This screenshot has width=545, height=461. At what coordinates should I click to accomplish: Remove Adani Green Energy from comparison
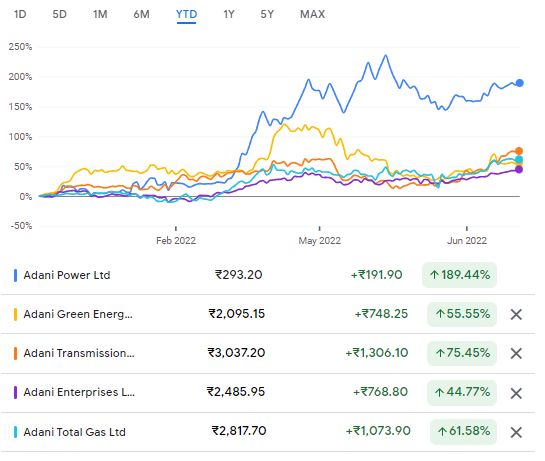click(x=516, y=314)
